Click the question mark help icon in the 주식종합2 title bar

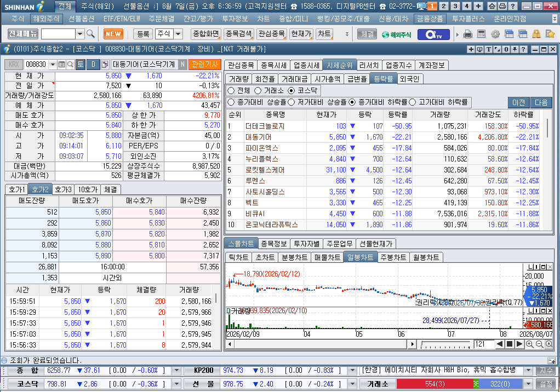pyautogui.click(x=523, y=49)
